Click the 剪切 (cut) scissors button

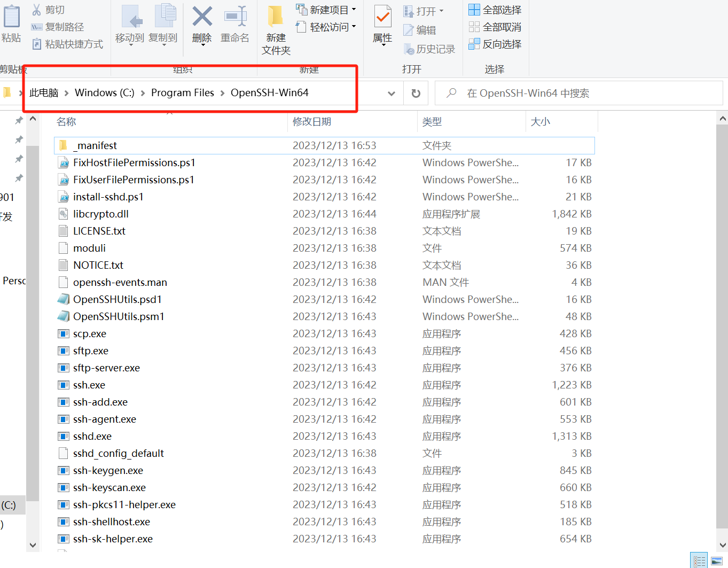(x=48, y=10)
